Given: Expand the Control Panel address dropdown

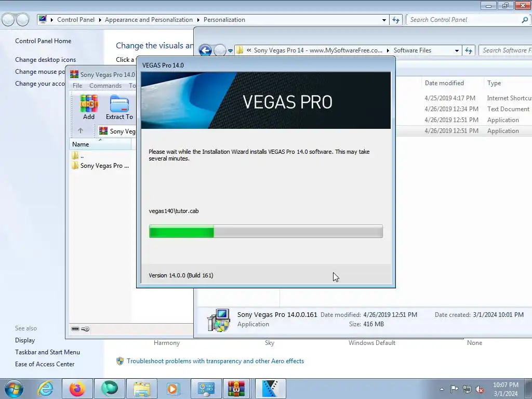Looking at the screenshot, I should (384, 20).
